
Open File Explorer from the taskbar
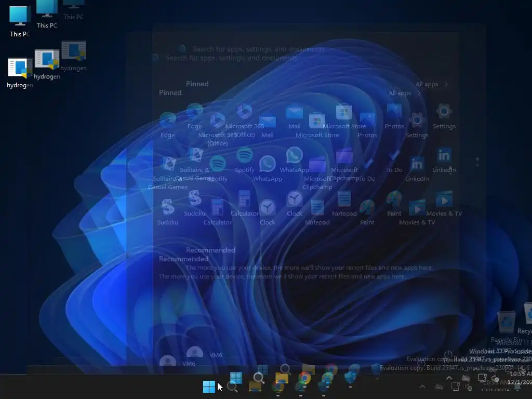tap(255, 387)
